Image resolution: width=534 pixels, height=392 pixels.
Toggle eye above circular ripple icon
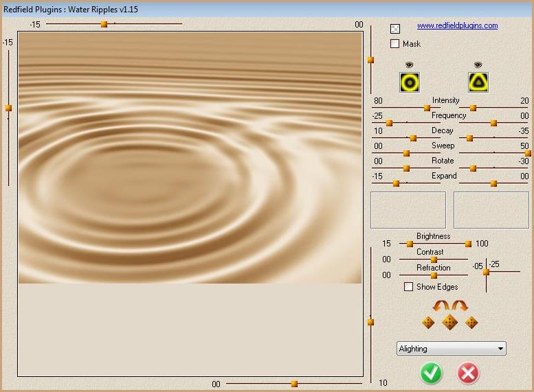(x=410, y=65)
